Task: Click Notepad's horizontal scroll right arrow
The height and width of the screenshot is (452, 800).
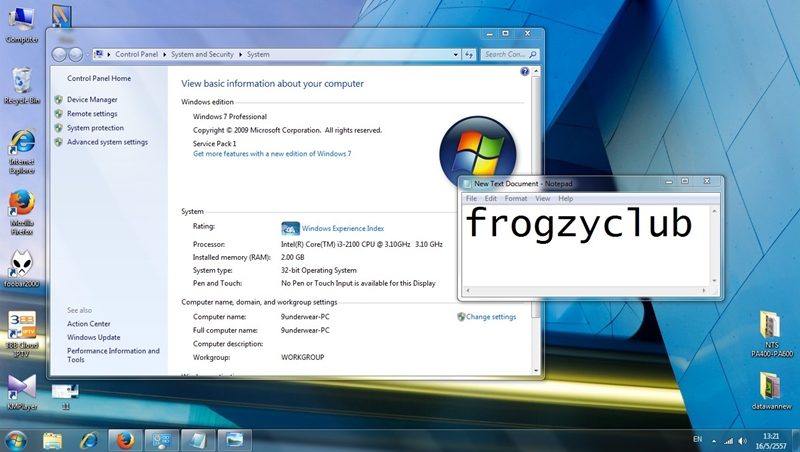Action: (x=704, y=291)
